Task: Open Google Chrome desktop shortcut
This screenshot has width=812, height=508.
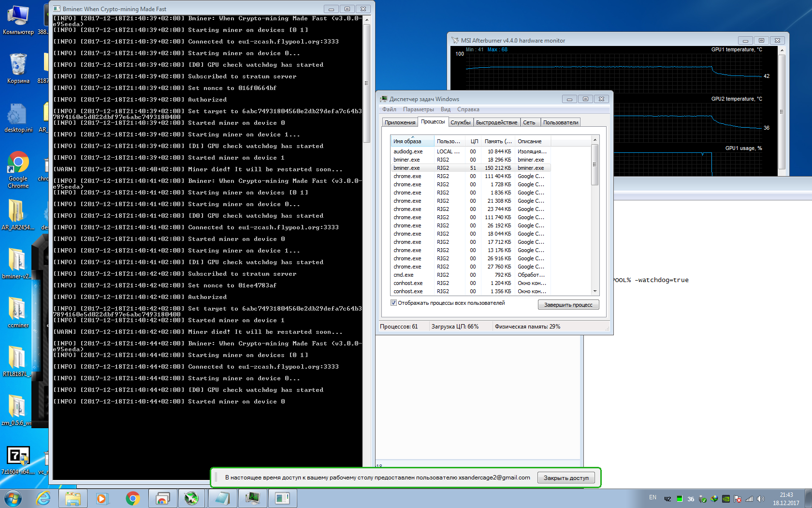Action: pos(18,170)
